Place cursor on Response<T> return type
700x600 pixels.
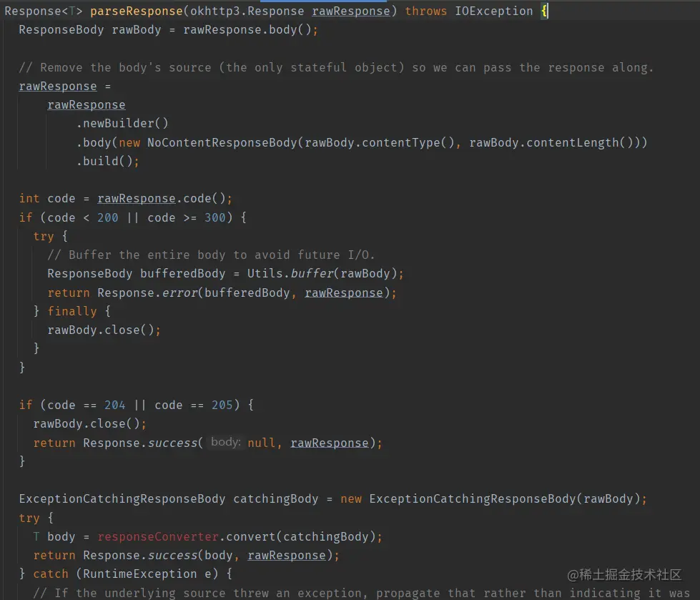click(44, 11)
